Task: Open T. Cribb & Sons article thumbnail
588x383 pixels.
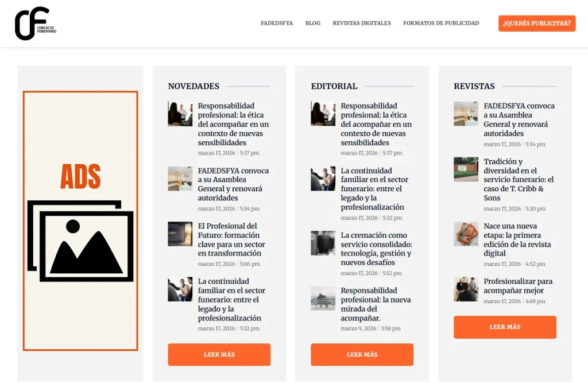Action: pyautogui.click(x=466, y=169)
